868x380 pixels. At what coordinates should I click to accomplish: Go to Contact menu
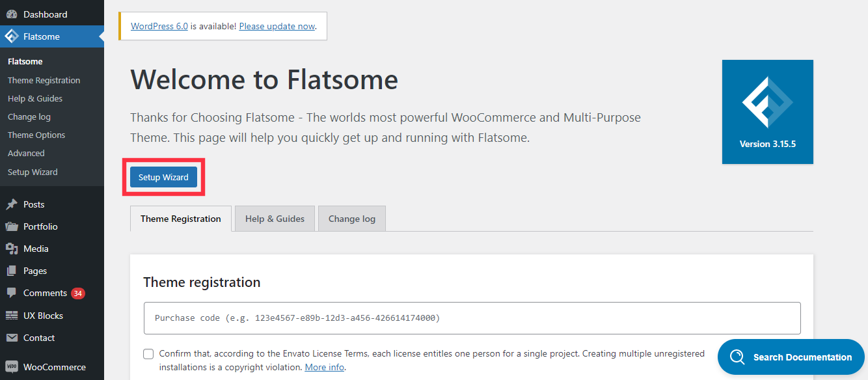click(52, 338)
